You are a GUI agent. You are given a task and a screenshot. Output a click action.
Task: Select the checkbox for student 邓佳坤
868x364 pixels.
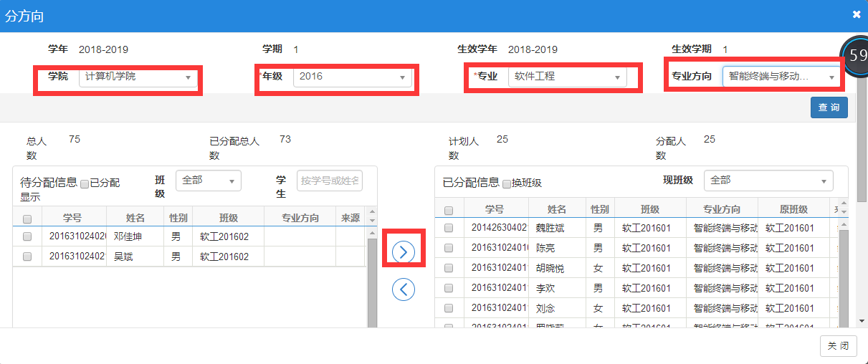pyautogui.click(x=27, y=236)
